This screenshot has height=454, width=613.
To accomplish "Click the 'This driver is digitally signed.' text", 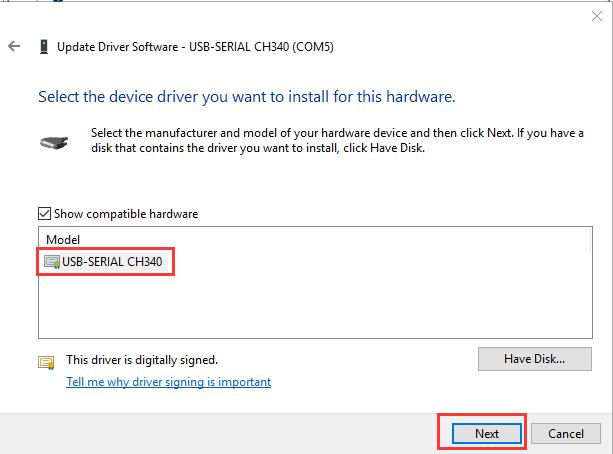I will pyautogui.click(x=141, y=359).
